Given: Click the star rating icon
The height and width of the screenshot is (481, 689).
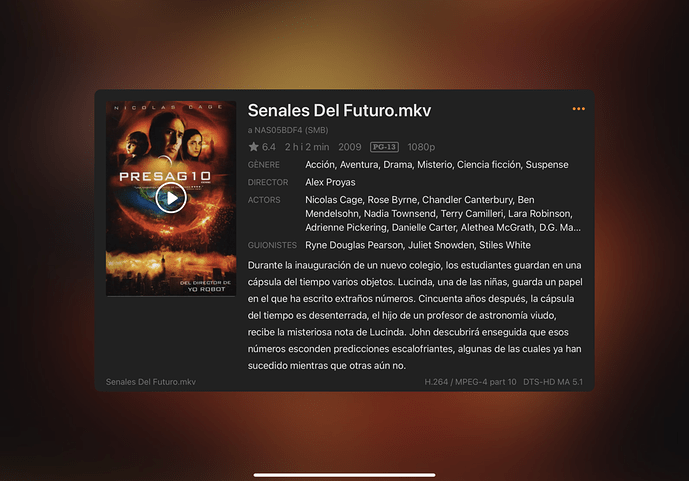Looking at the screenshot, I should (254, 147).
